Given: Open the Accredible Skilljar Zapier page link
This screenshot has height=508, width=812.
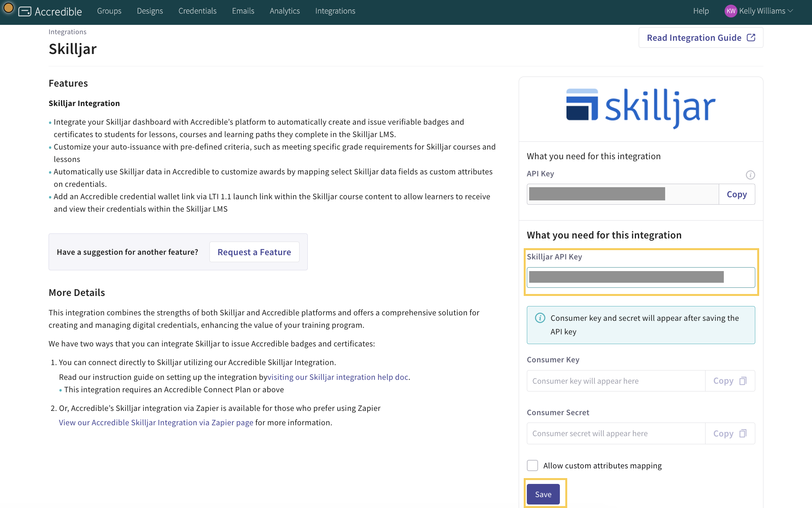Looking at the screenshot, I should point(156,423).
